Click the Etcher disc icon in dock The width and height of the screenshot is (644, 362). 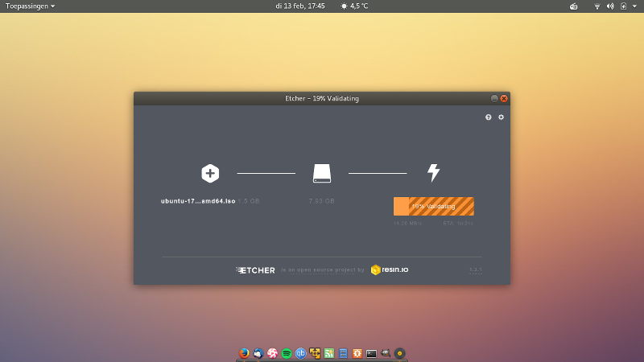tap(399, 353)
